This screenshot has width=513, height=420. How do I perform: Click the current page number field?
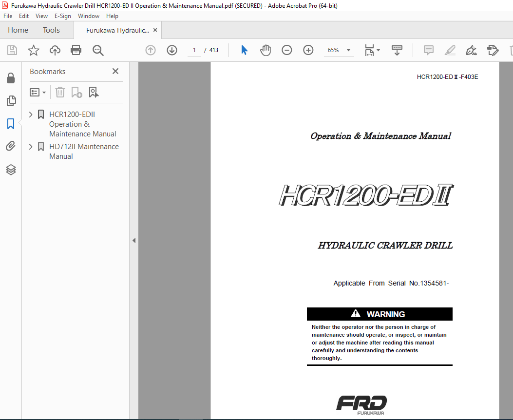[x=194, y=50]
